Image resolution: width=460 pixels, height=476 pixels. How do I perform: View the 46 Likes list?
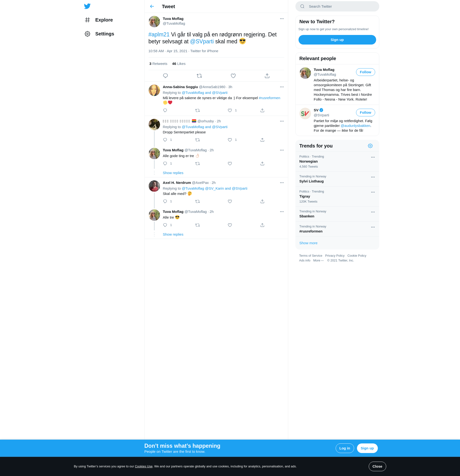(x=179, y=64)
